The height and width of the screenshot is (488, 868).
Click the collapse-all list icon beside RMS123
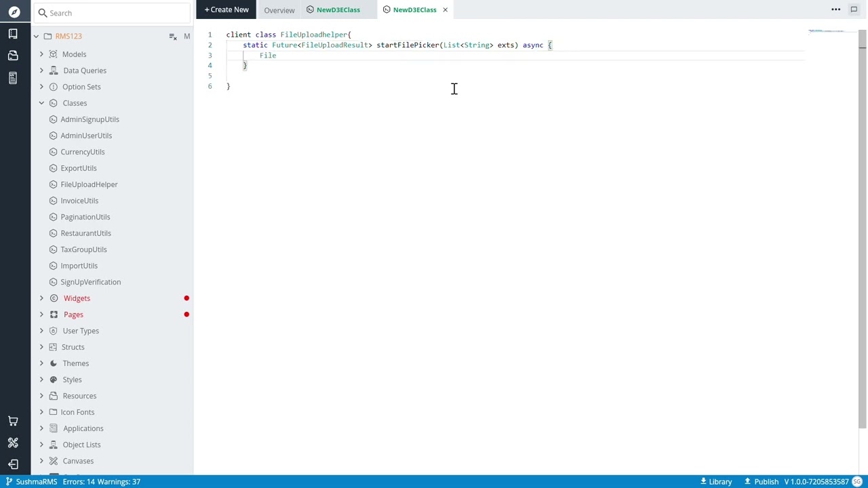173,36
